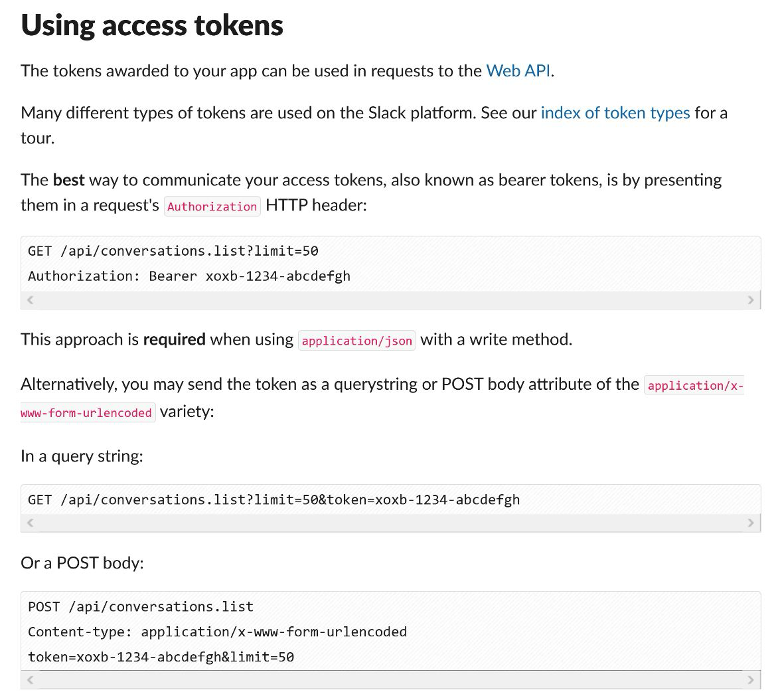Click right scroll arrow of query string code block
The height and width of the screenshot is (700, 778).
pyautogui.click(x=751, y=523)
